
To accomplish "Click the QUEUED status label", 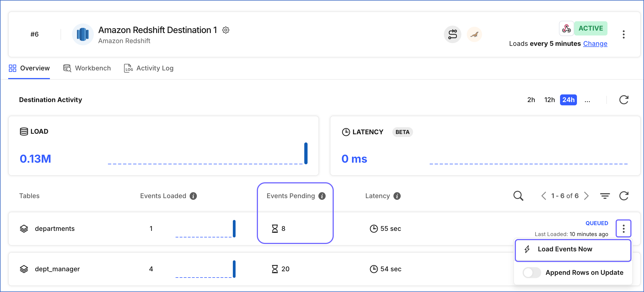I will [597, 223].
